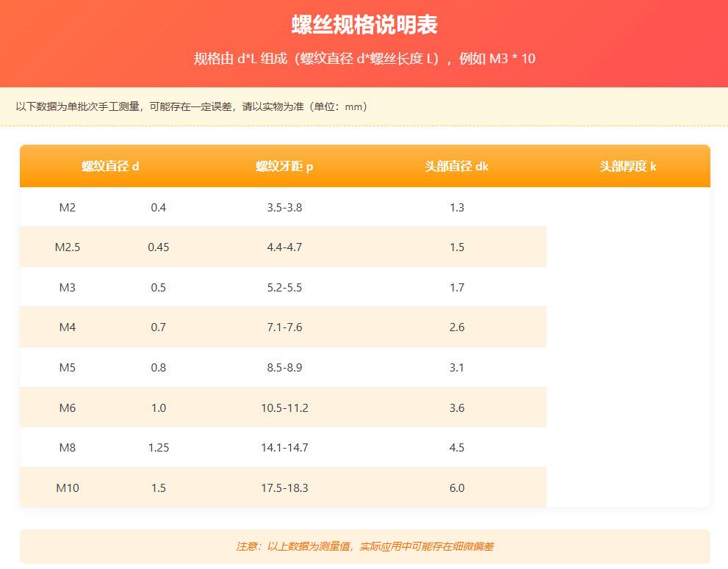
Task: Select the 头部厚度 k column header
Action: [628, 167]
